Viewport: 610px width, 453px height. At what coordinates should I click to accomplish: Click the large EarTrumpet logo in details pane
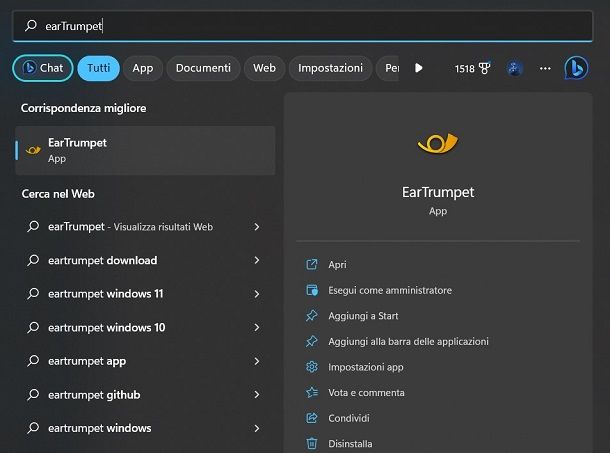pos(438,143)
